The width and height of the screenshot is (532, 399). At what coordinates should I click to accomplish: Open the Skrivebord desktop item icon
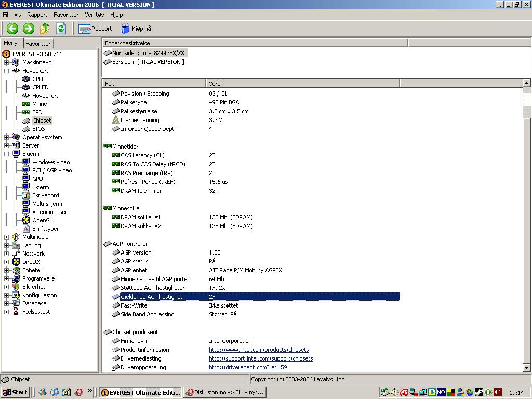[26, 195]
